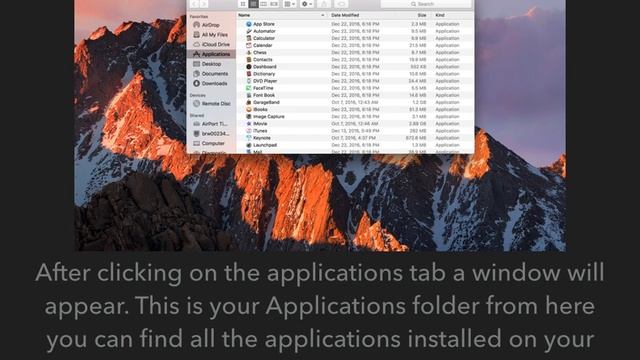Open the item arrangement dropdown

point(289,4)
